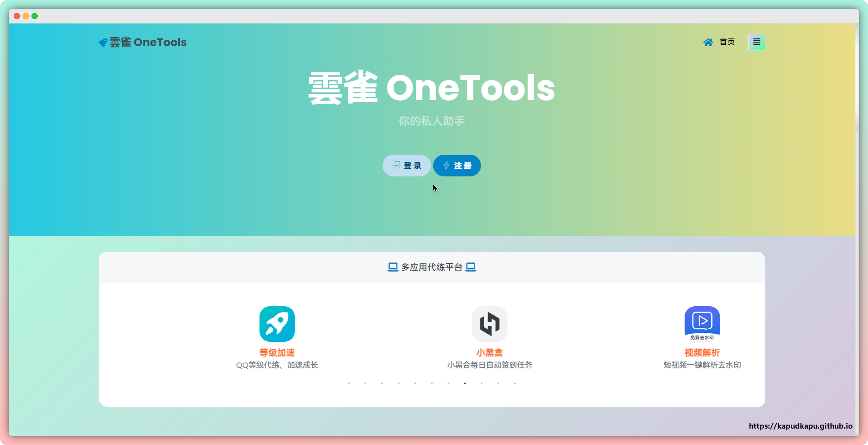Open the 小黑盒 app icon
This screenshot has width=868, height=445.
pos(489,324)
